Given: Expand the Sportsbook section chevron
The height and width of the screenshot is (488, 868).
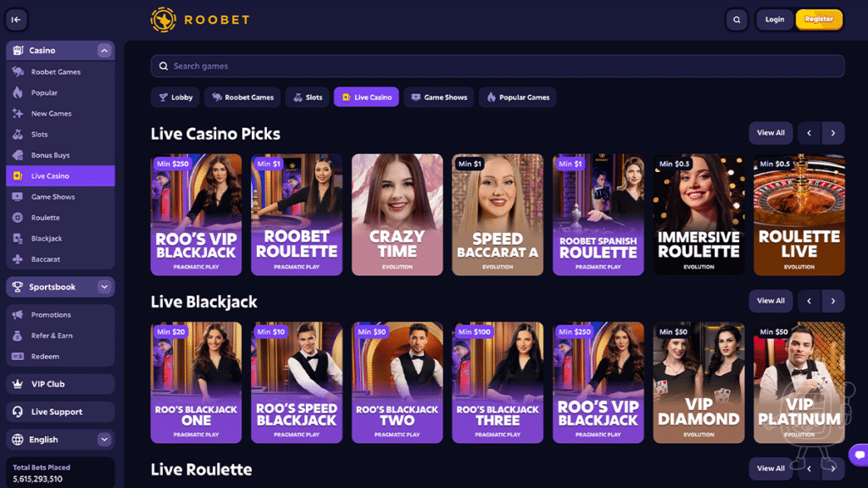Looking at the screenshot, I should [104, 286].
